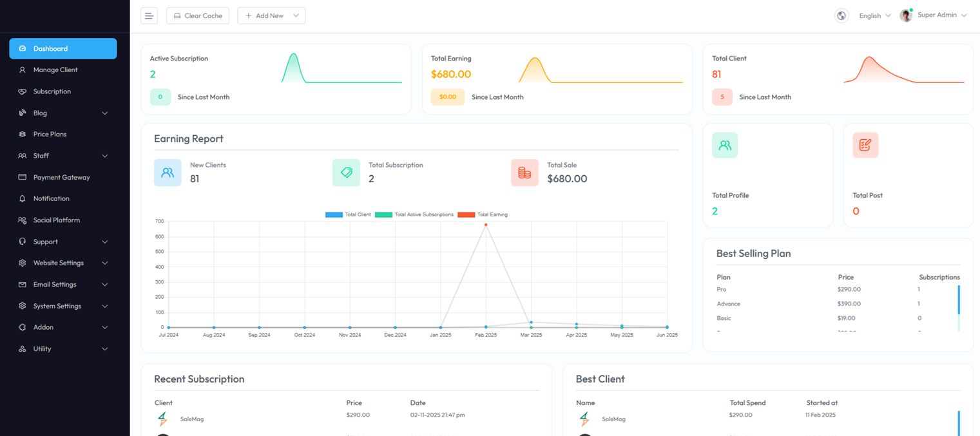Expand the Utility submenu chevron
Viewport: 980px width, 436px height.
[x=105, y=349]
